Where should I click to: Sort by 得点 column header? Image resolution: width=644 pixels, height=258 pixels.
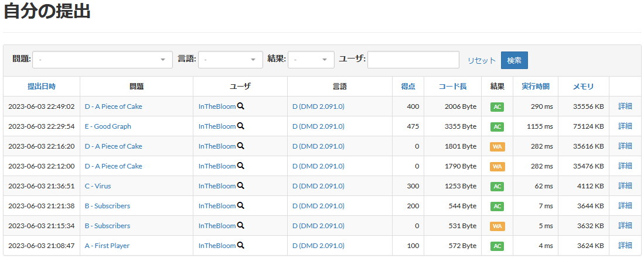coord(408,86)
